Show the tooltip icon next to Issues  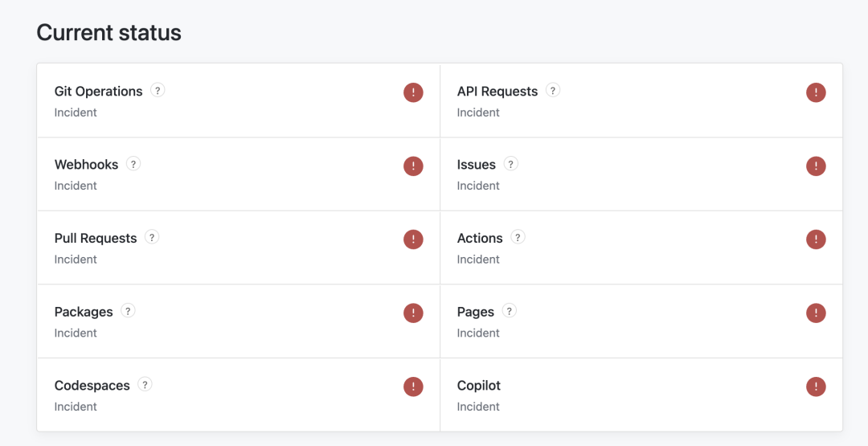tap(511, 164)
